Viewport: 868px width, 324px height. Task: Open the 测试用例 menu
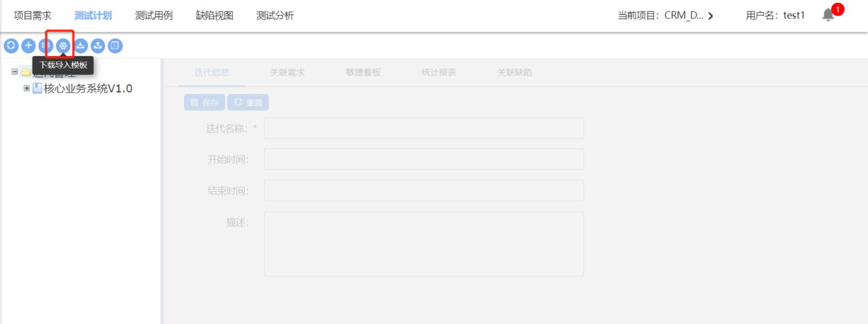point(154,15)
